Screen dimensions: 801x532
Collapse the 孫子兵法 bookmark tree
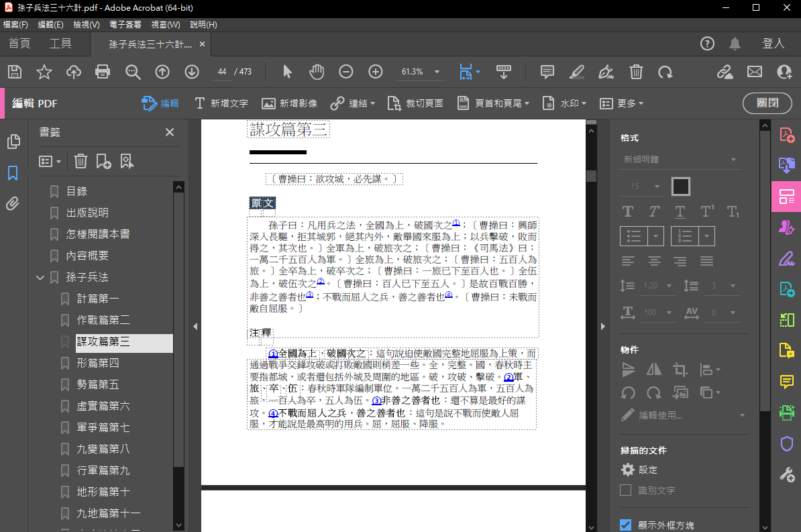(40, 278)
